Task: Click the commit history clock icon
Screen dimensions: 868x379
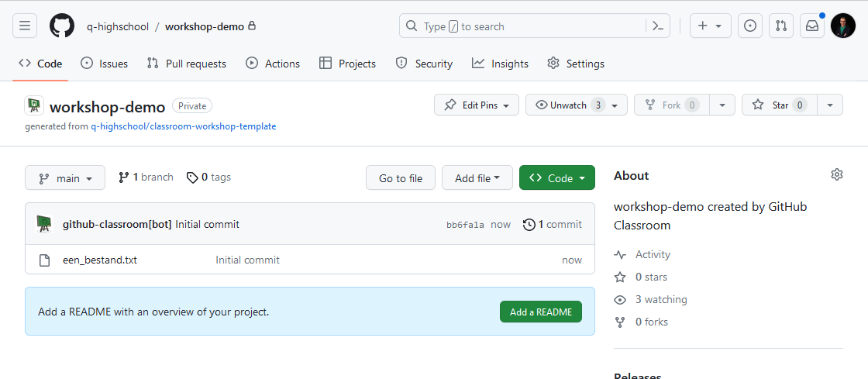Action: click(529, 225)
